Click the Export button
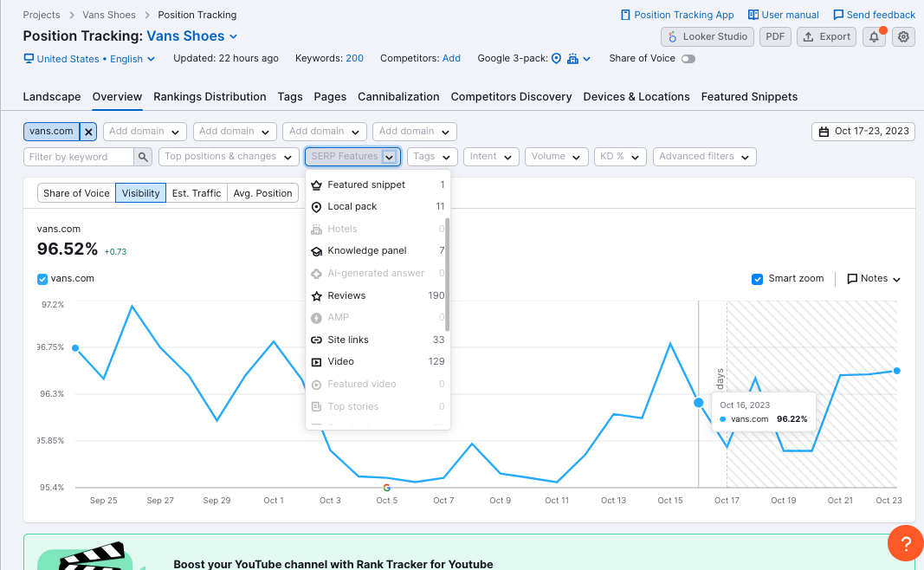The image size is (924, 570). coord(826,37)
